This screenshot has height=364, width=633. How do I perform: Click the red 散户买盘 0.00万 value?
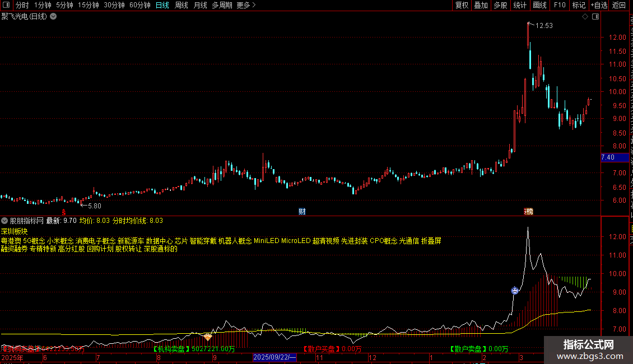(332, 349)
